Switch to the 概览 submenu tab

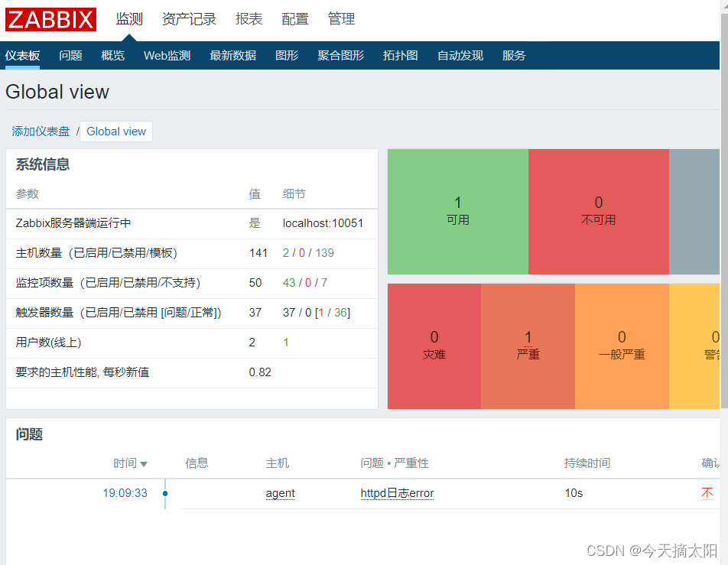pyautogui.click(x=113, y=56)
